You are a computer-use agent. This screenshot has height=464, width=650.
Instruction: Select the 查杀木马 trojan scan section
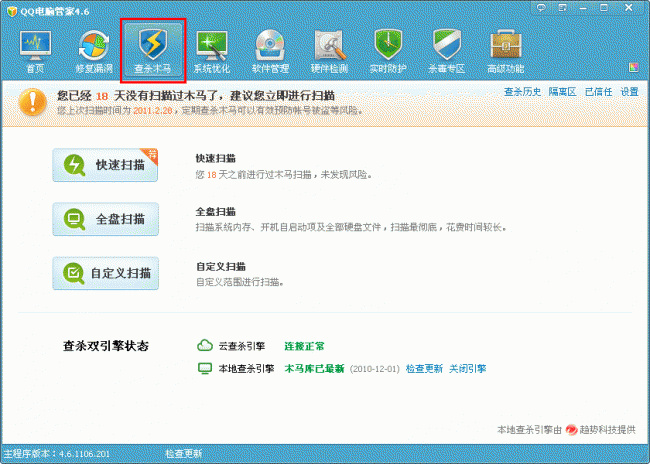pyautogui.click(x=153, y=51)
